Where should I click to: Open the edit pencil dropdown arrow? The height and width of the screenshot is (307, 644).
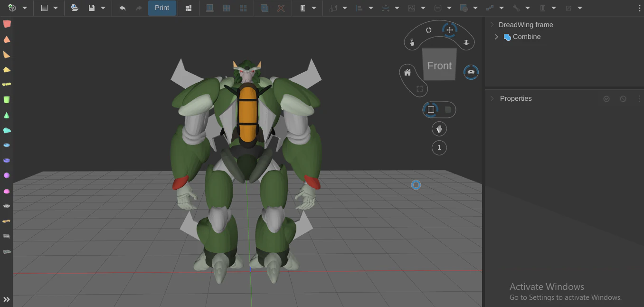pyautogui.click(x=579, y=8)
